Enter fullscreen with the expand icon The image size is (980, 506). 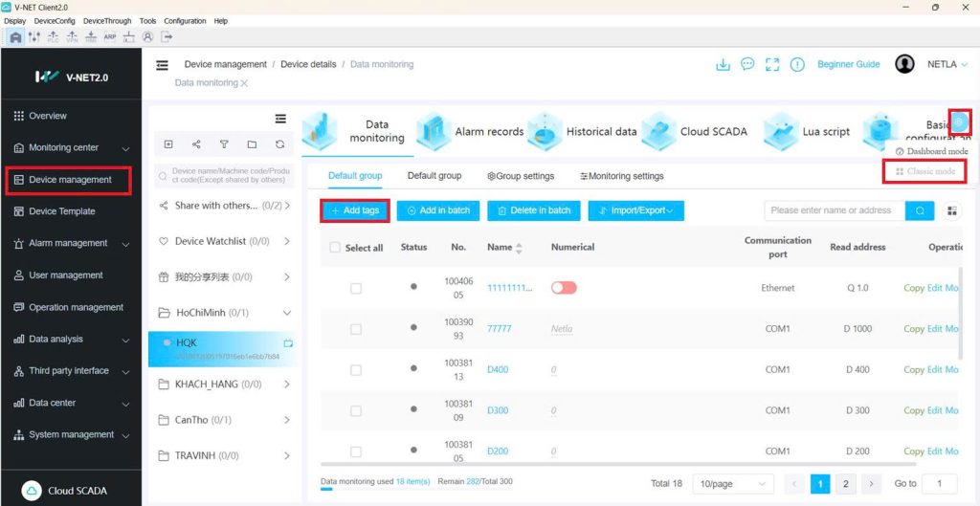[772, 65]
